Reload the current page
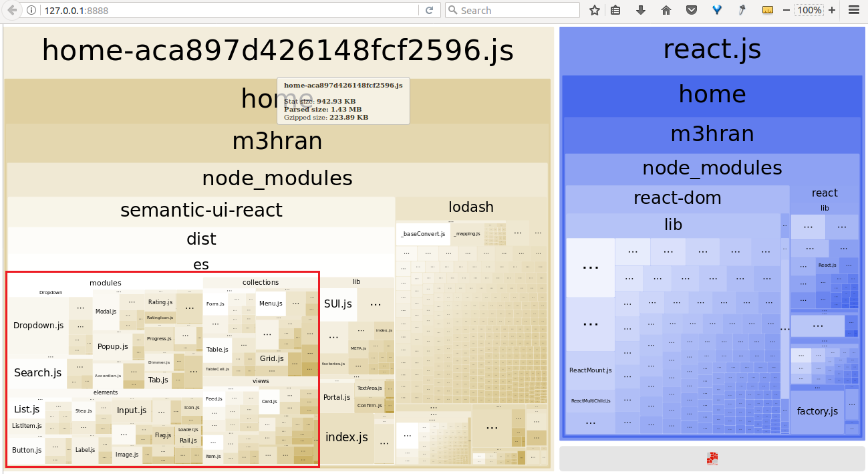Screen dimensions: 868x474 point(429,10)
